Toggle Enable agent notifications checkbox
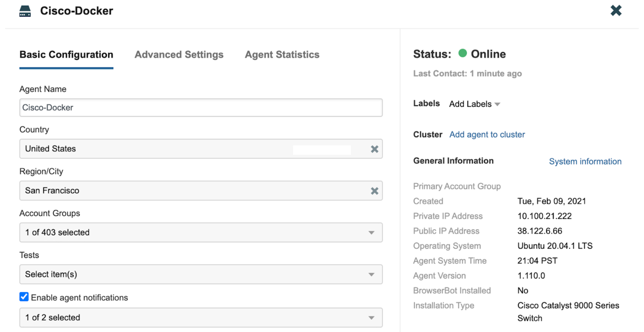The image size is (644, 332). click(x=24, y=297)
